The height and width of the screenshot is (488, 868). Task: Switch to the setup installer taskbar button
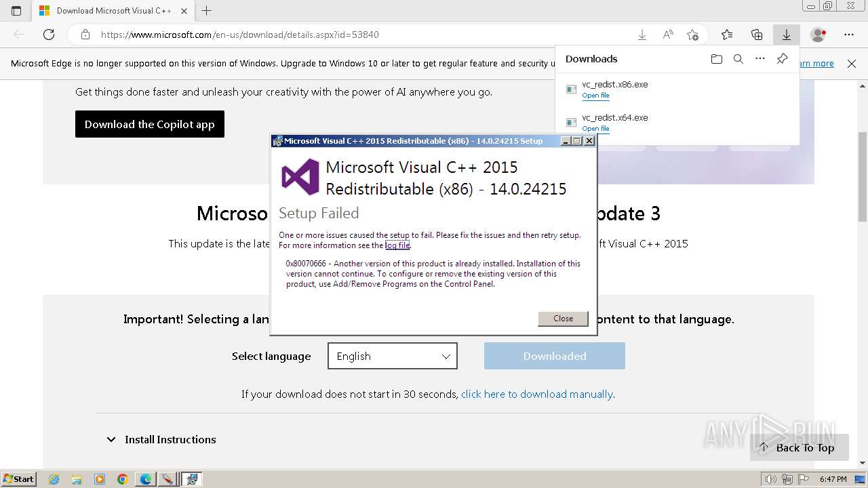[x=192, y=479]
